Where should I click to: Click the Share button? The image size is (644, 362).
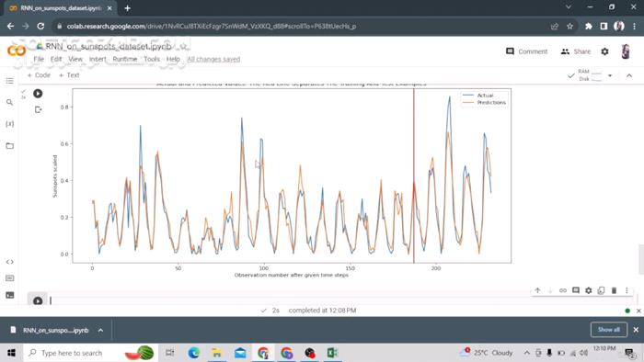point(576,51)
